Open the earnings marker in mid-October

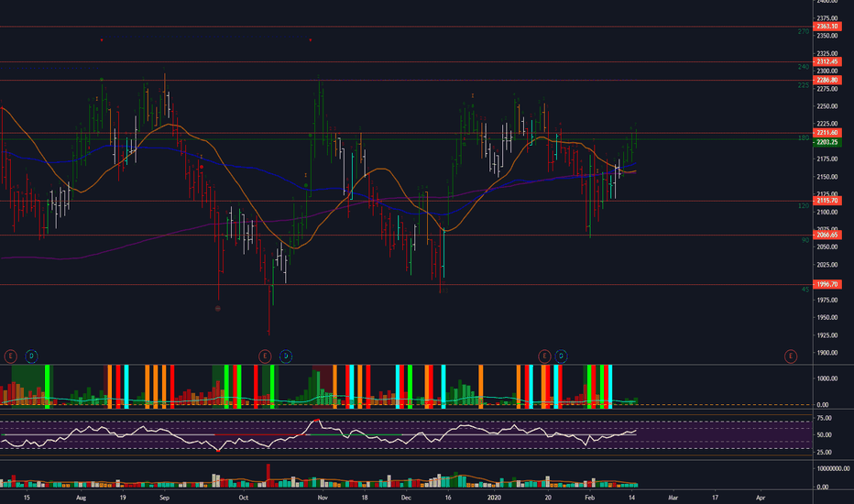pyautogui.click(x=265, y=356)
